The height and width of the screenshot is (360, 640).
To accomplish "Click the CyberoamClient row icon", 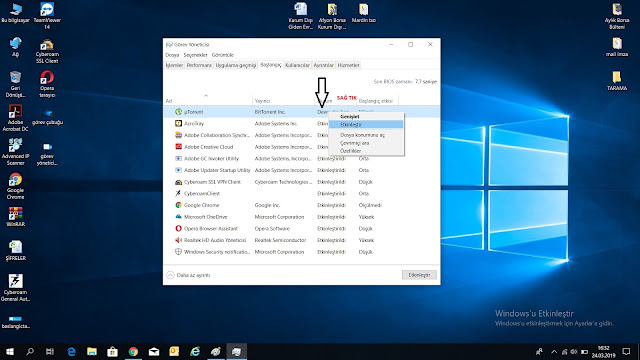I will [178, 193].
